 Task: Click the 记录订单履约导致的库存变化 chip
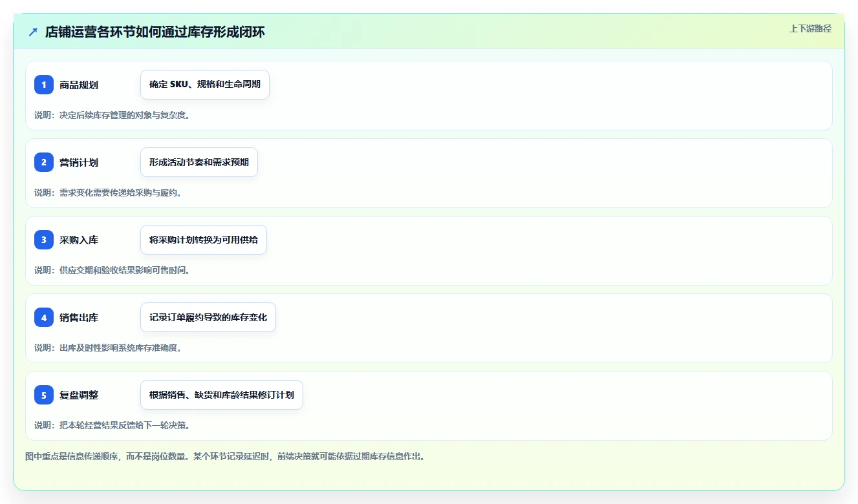tap(208, 317)
